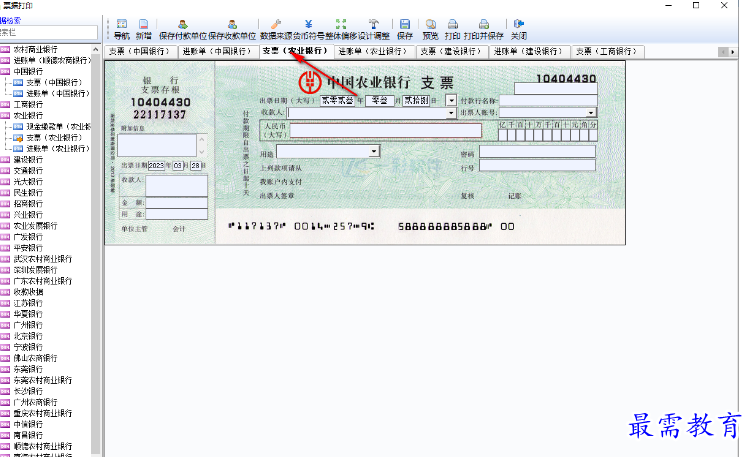Click the 货币符号 yen icon
This screenshot has width=750, height=457.
coord(309,24)
